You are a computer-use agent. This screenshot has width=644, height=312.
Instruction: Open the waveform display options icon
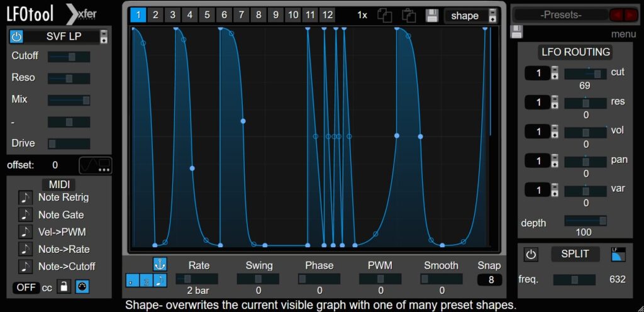96,165
